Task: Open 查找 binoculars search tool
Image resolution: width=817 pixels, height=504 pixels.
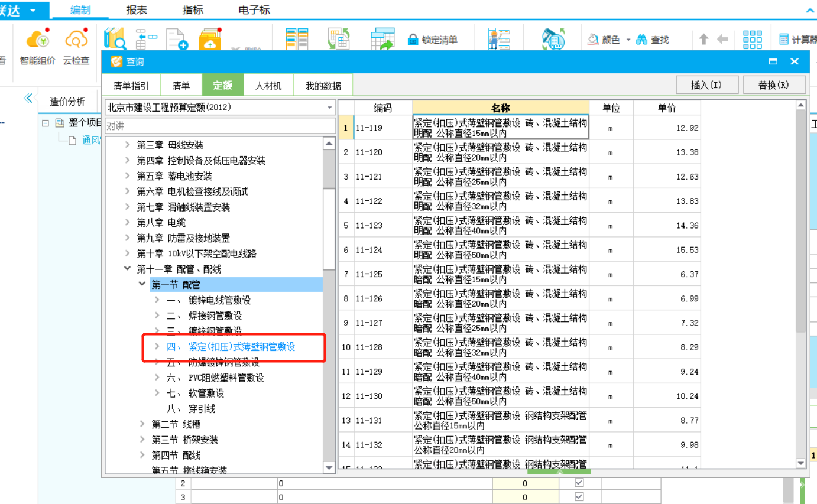Action: point(653,40)
